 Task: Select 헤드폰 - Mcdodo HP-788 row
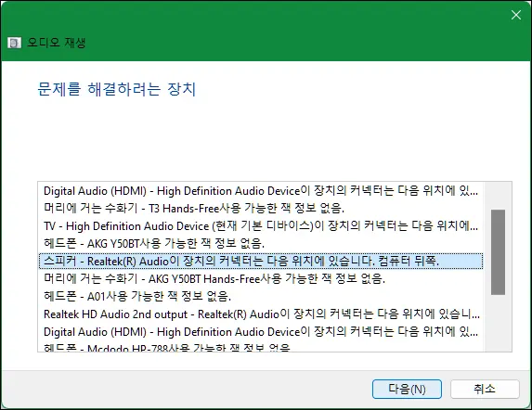[x=261, y=347]
